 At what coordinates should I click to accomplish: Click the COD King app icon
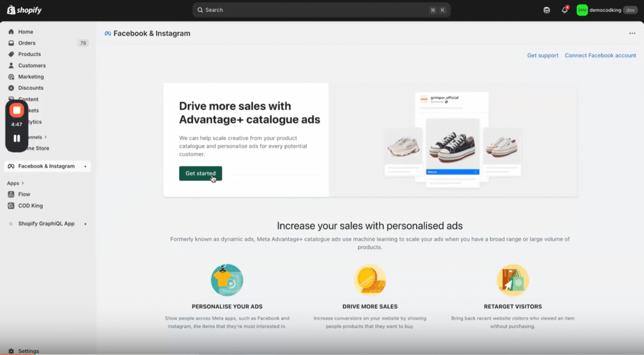click(x=11, y=205)
